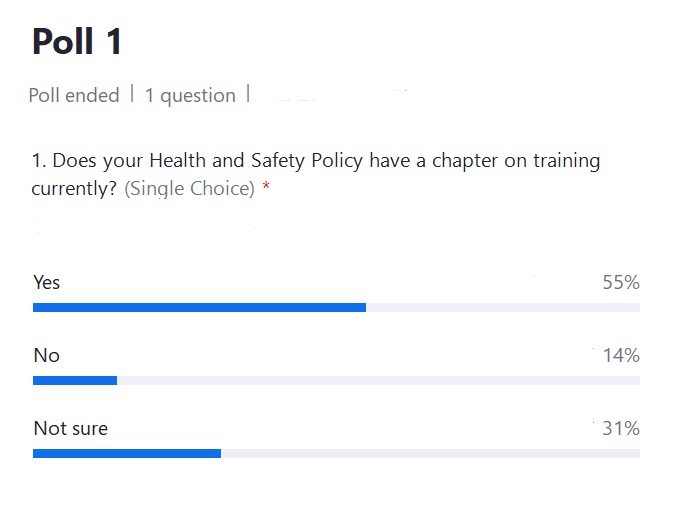Screen dimensions: 677x532
Task: Click the 1 question label
Action: click(190, 95)
